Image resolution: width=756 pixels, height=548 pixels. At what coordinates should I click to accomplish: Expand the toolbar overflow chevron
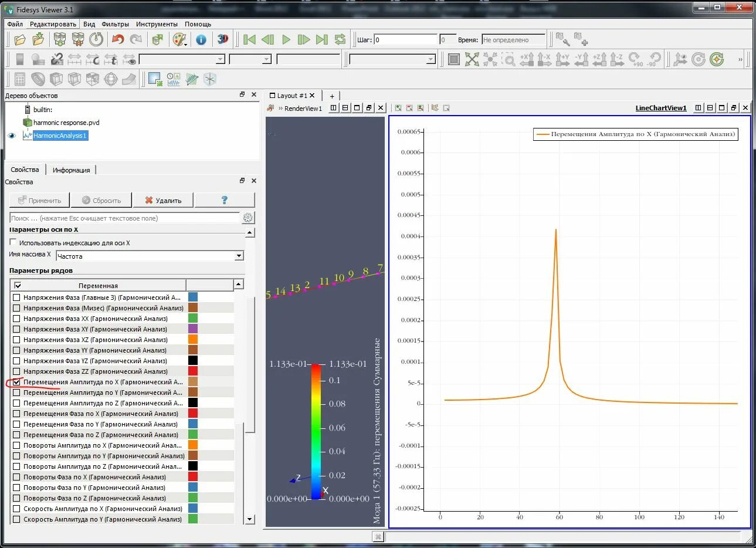740,59
